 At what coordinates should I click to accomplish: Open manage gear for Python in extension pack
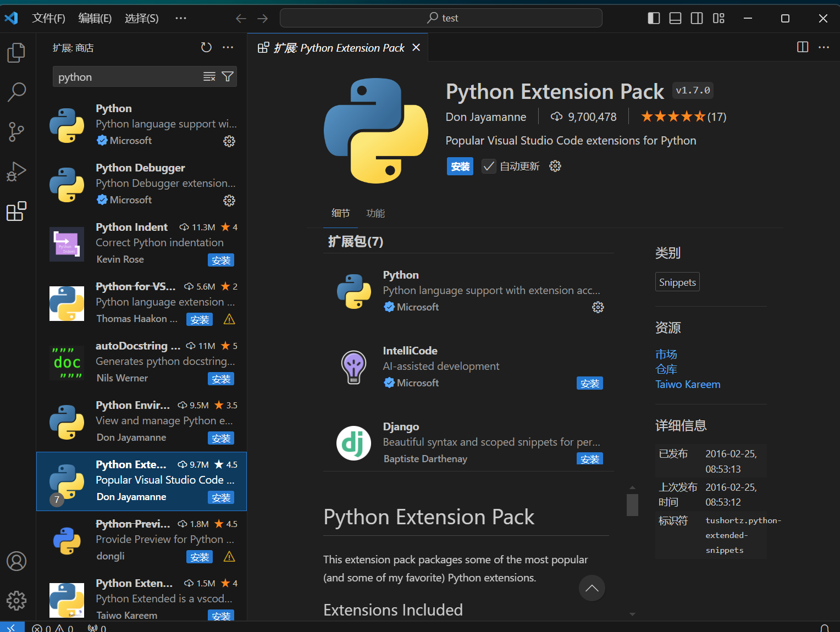598,307
